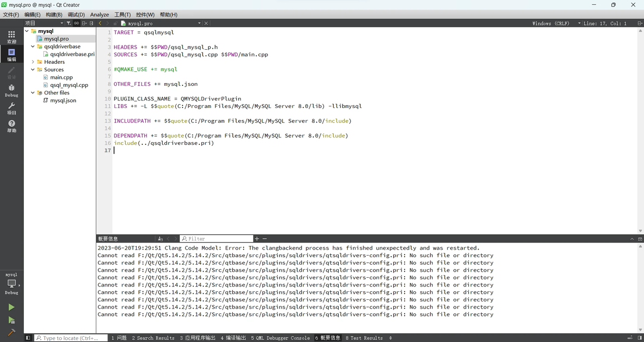This screenshot has width=644, height=342.
Task: Open the mysql kit selector monitor icon
Action: point(11,283)
